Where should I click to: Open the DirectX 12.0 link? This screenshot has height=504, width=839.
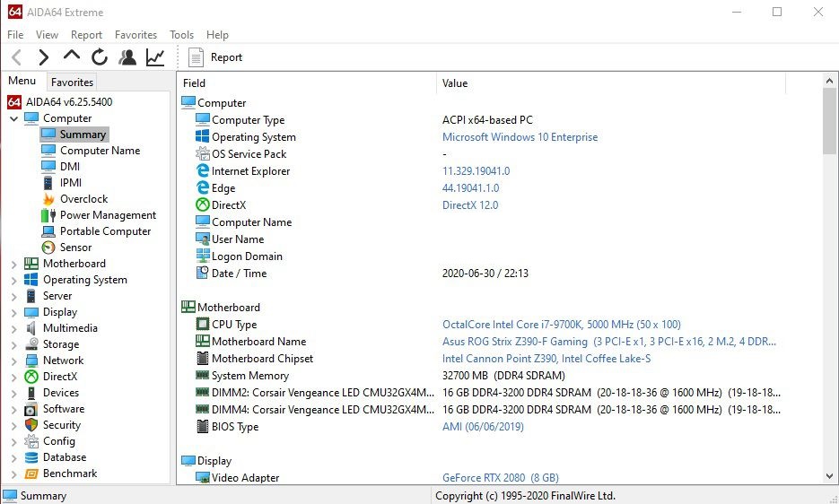click(470, 204)
